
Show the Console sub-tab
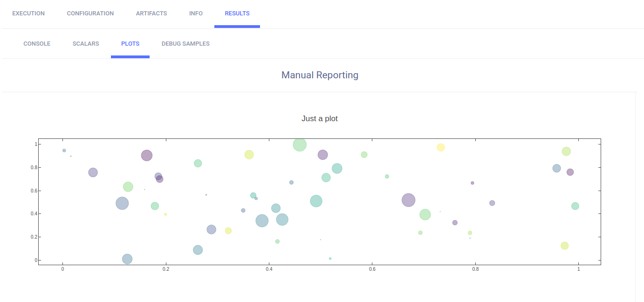tap(37, 44)
